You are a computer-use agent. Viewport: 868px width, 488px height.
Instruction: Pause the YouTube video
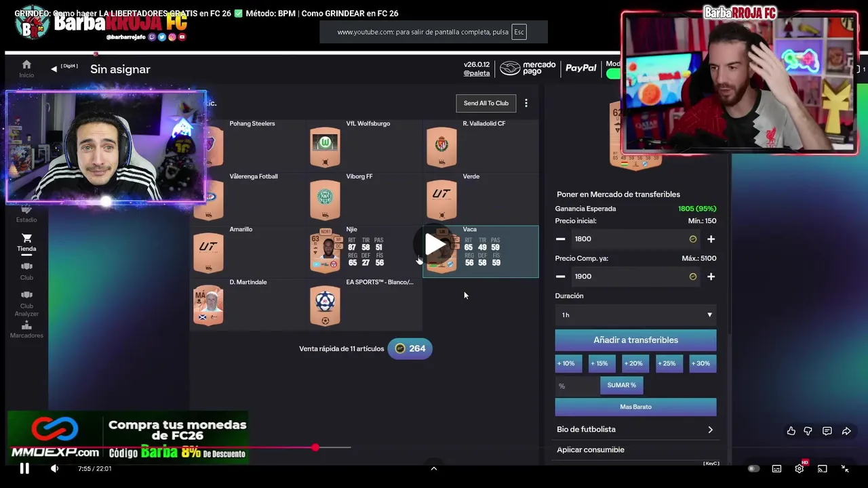click(24, 468)
